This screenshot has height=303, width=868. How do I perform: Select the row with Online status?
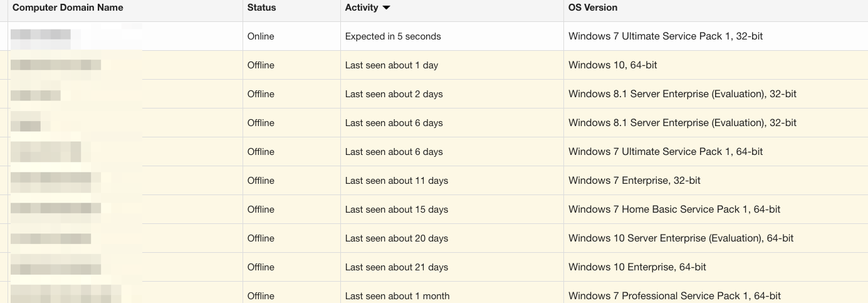coord(261,36)
